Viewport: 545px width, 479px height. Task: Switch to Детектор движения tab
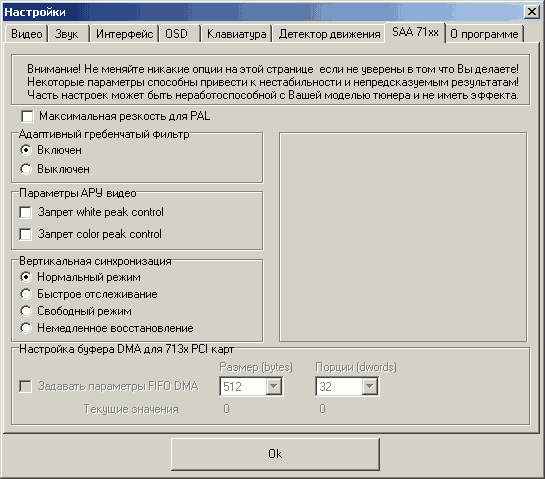[329, 34]
